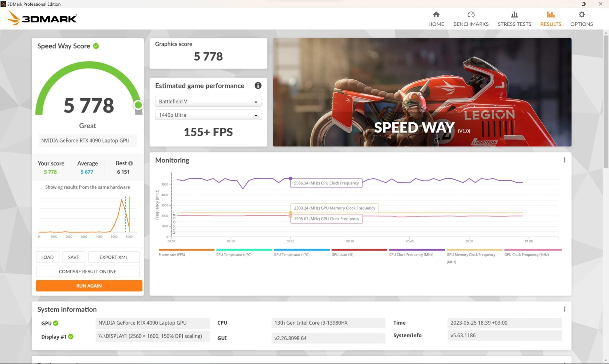Screen dimensions: 609x364
Task: Click the vertical scrollbar thumb
Action: [606, 101]
